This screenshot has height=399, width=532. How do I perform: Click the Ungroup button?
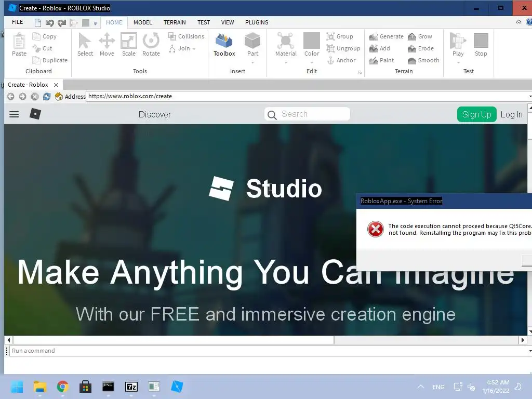(343, 48)
